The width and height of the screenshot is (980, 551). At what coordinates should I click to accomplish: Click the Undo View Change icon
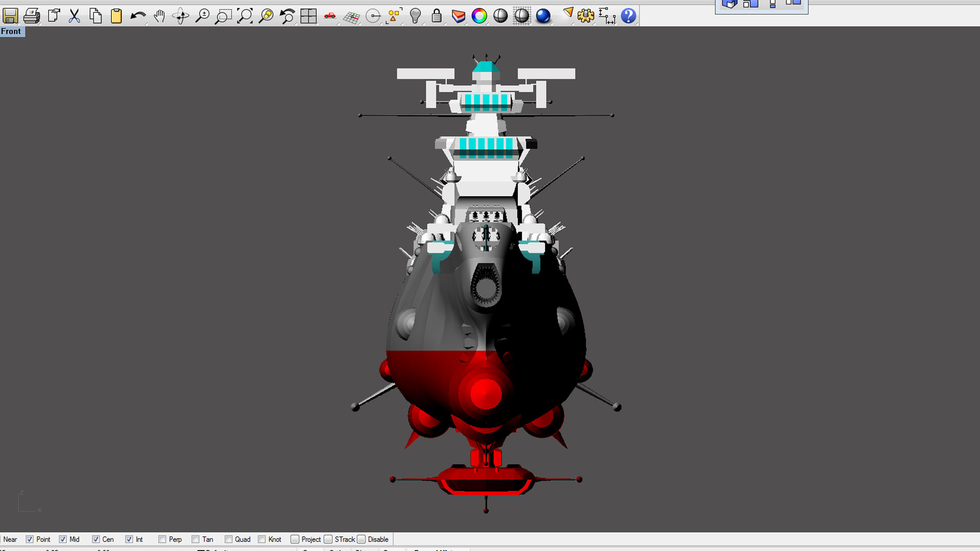(x=287, y=16)
